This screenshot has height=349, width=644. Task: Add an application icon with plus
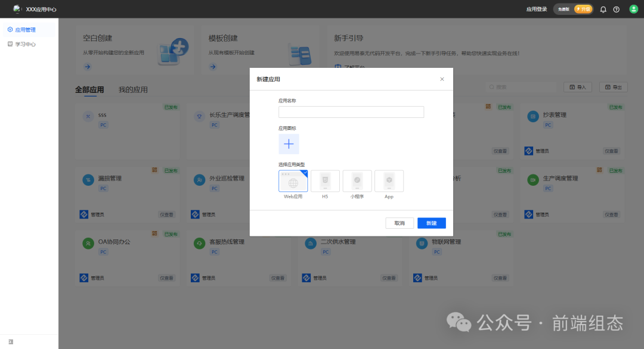point(289,144)
